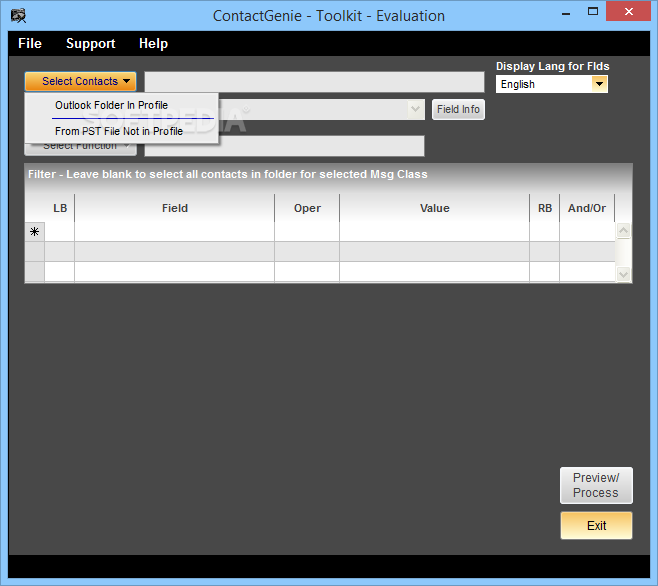Open the File menu
This screenshot has width=658, height=586.
pyautogui.click(x=30, y=43)
